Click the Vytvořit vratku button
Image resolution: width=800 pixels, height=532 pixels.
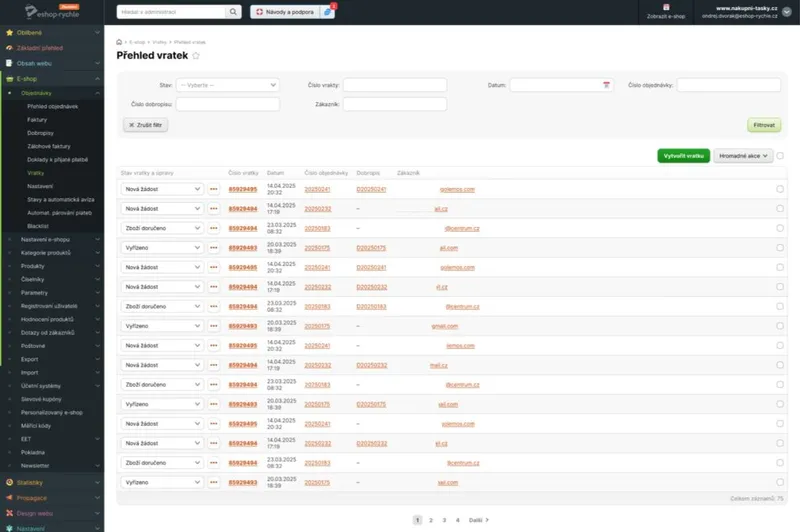tap(684, 156)
